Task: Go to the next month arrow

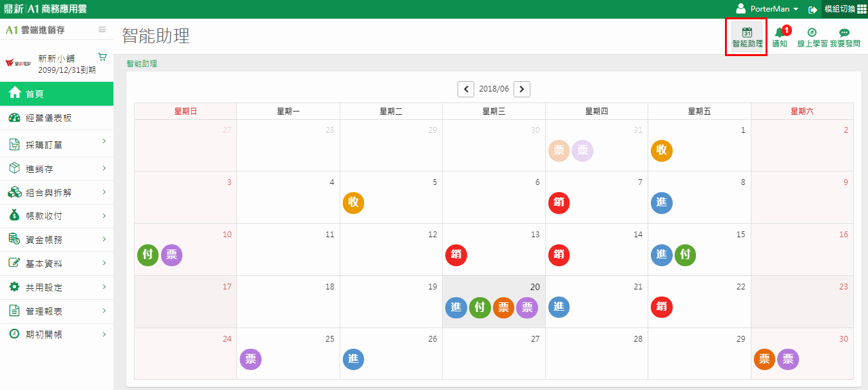Action: [522, 89]
